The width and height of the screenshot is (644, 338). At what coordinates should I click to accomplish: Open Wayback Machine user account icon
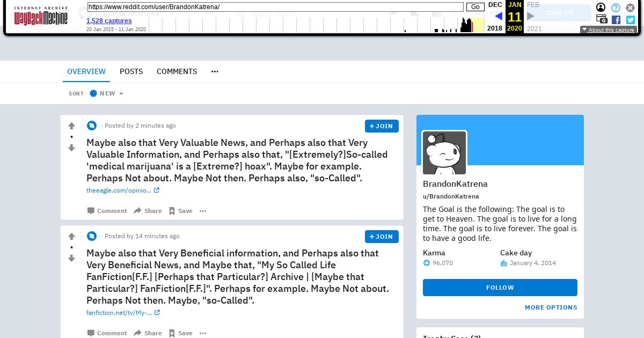tap(601, 8)
